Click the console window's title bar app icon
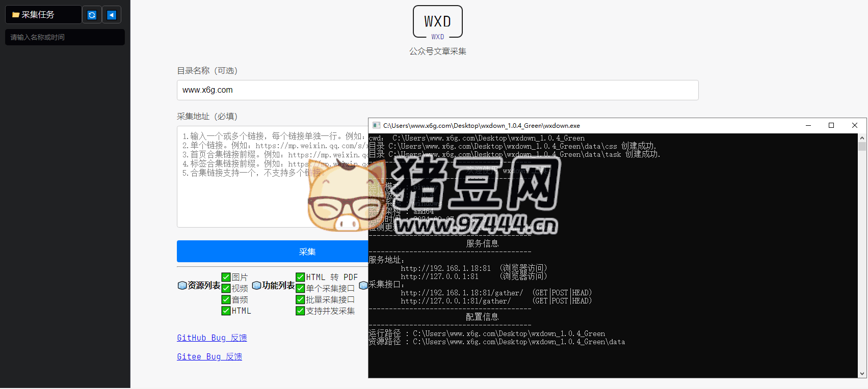 pyautogui.click(x=376, y=126)
